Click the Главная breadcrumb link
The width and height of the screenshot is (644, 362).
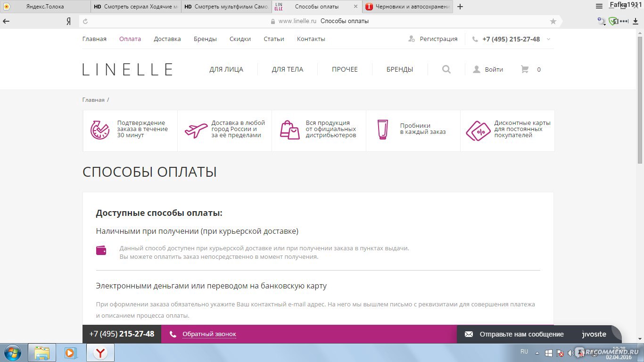[x=93, y=100]
